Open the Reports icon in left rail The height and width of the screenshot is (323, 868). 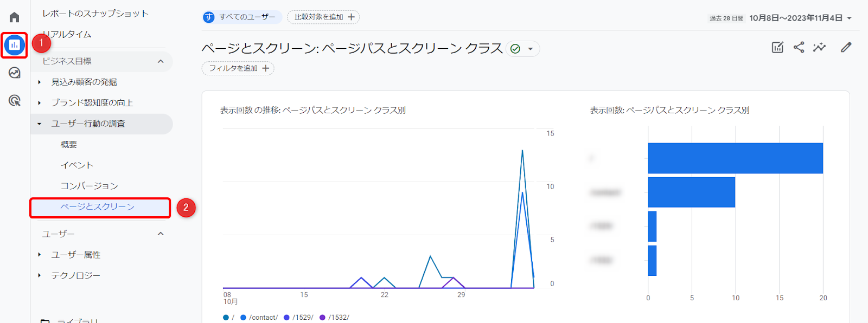[15, 45]
